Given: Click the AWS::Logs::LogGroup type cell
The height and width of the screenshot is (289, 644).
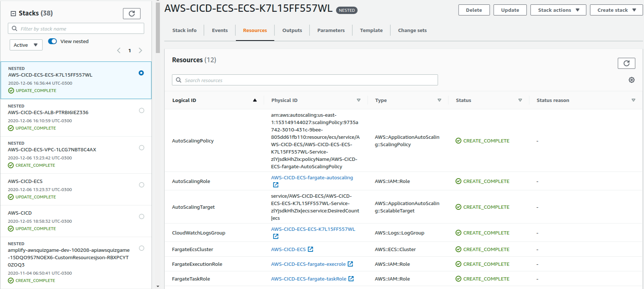Looking at the screenshot, I should 400,233.
